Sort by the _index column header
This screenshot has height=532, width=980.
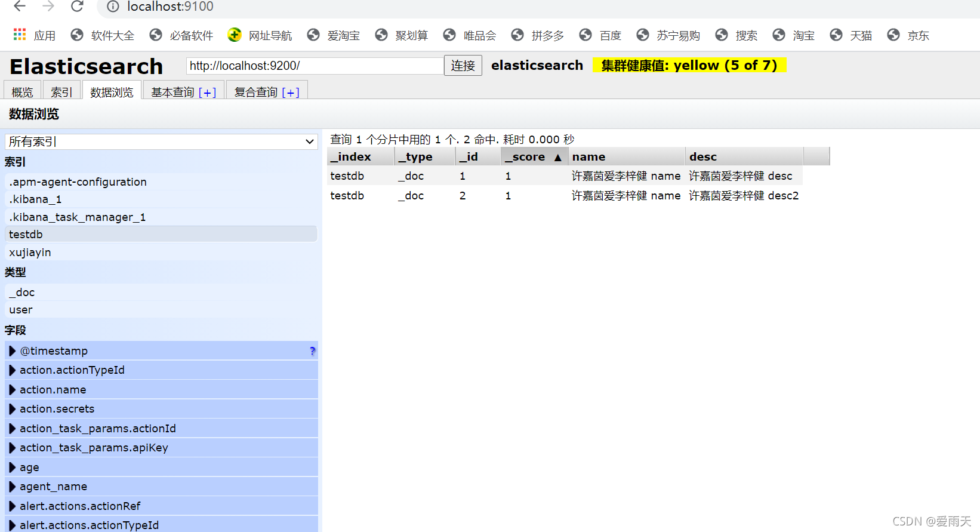tap(360, 156)
